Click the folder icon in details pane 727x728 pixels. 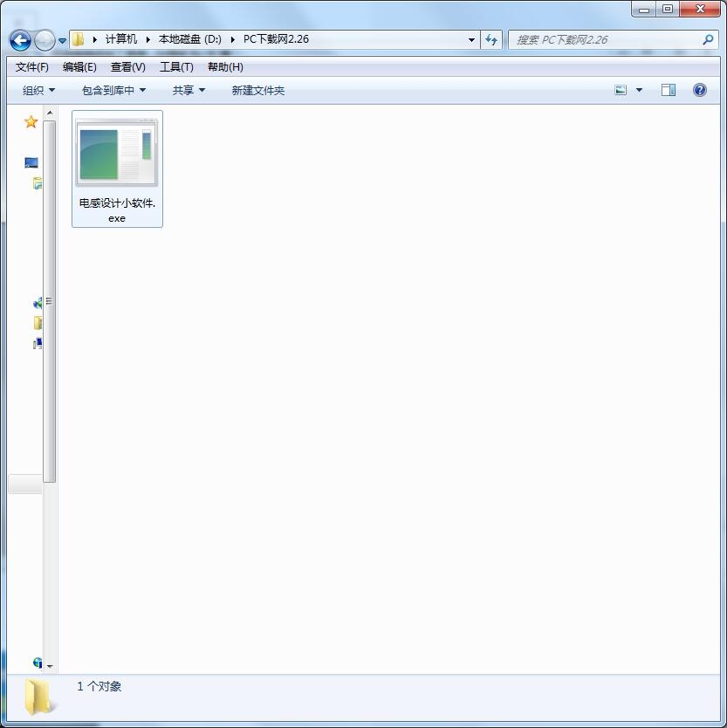tap(40, 696)
